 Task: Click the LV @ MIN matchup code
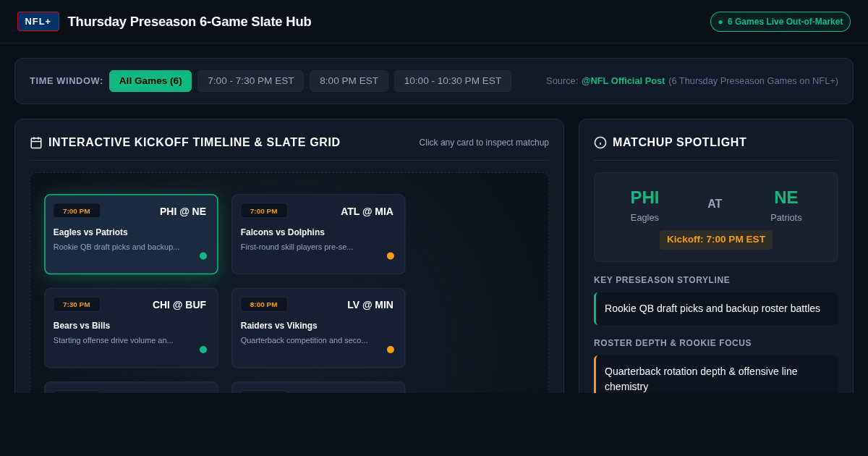(370, 305)
